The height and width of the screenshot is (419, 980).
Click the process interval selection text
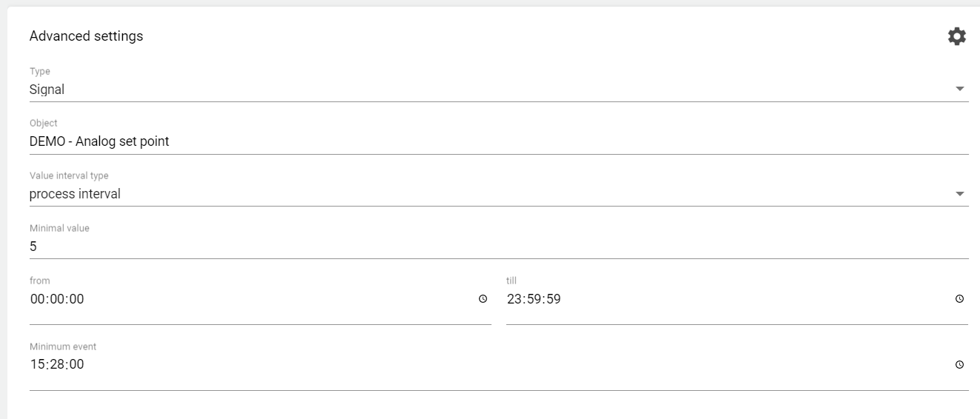click(75, 194)
